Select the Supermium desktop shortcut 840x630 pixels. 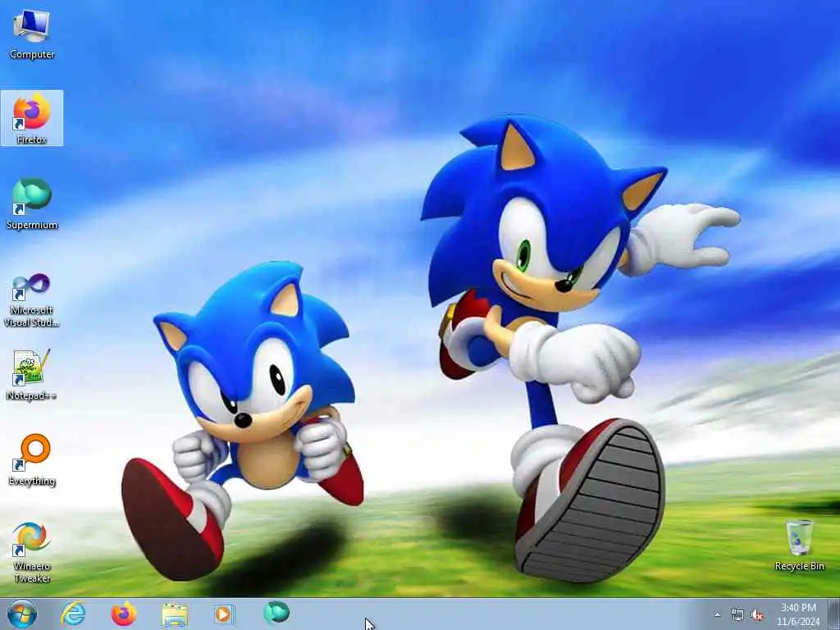(x=32, y=203)
